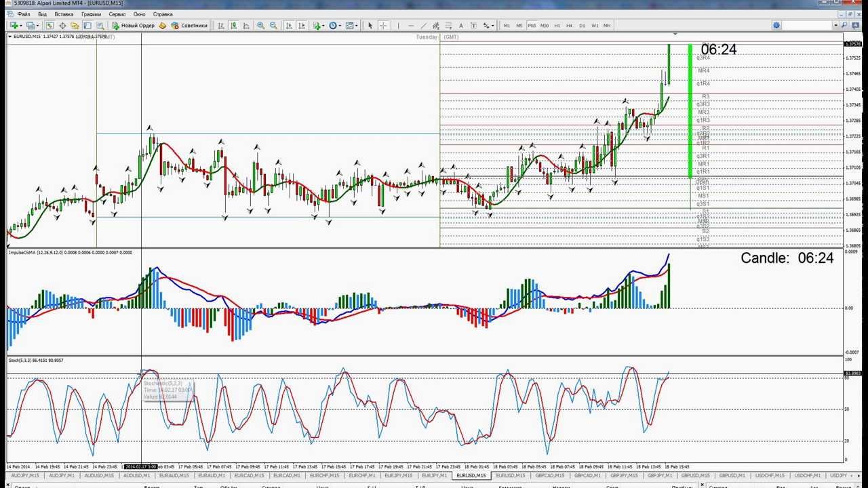Select the horizontal line drawing tool
The image size is (868, 488).
[x=411, y=26]
